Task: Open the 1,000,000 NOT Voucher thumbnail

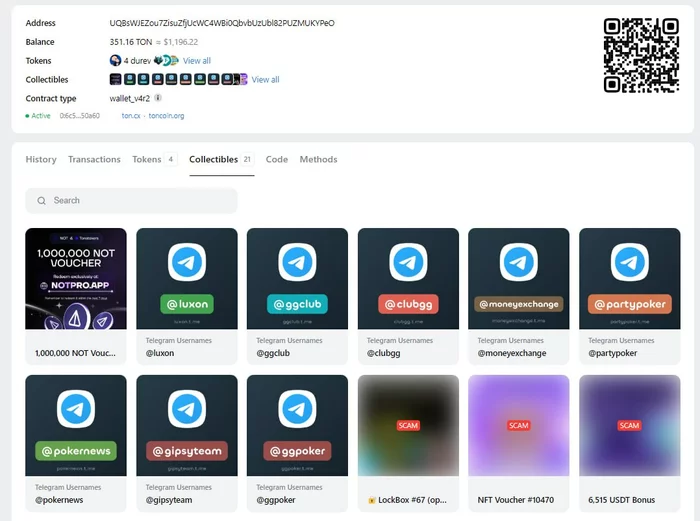Action: [x=76, y=279]
